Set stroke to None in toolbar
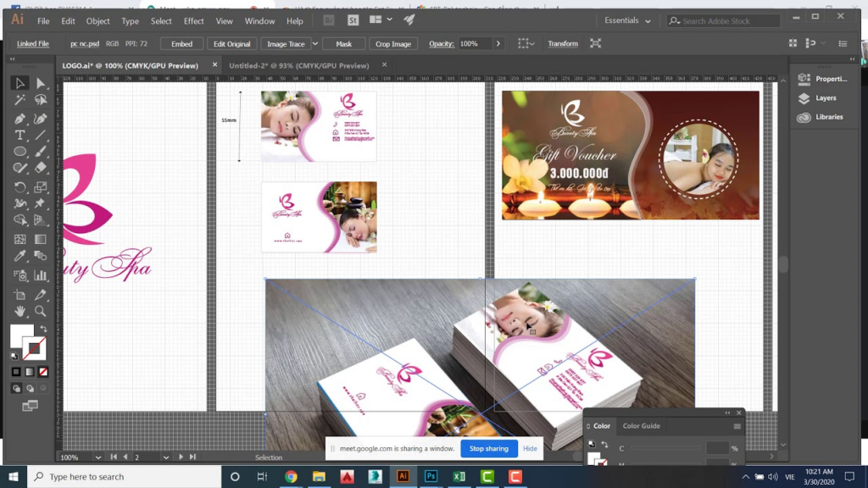868x488 pixels. pyautogui.click(x=44, y=371)
